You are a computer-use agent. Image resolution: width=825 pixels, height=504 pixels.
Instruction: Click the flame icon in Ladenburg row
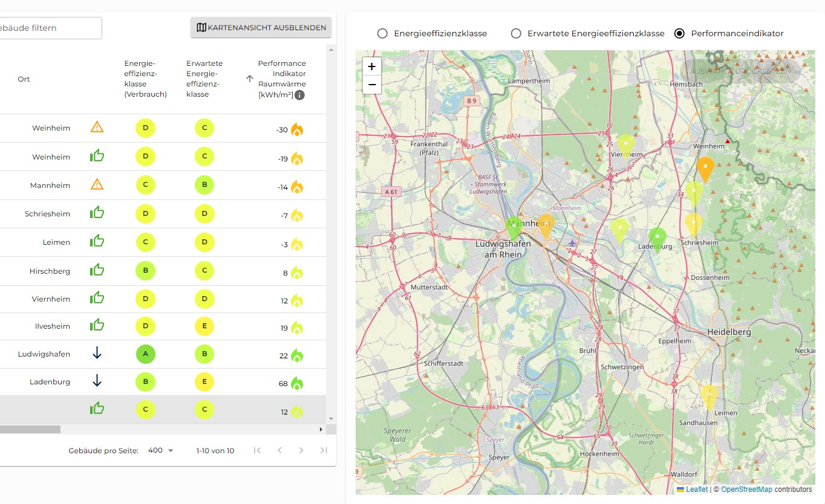(296, 383)
